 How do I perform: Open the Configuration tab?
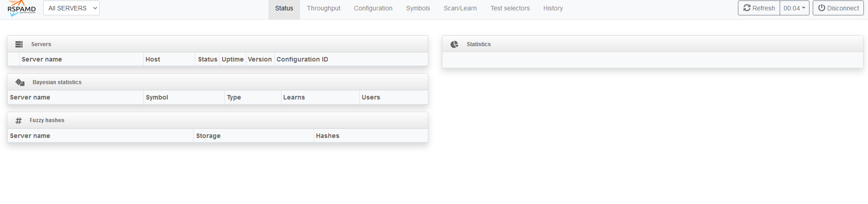click(x=373, y=8)
